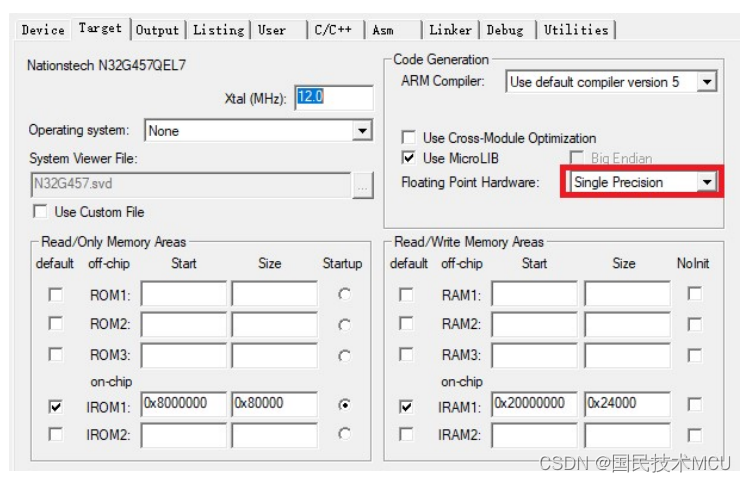Open the Listing tab
746x482 pixels.
[218, 30]
